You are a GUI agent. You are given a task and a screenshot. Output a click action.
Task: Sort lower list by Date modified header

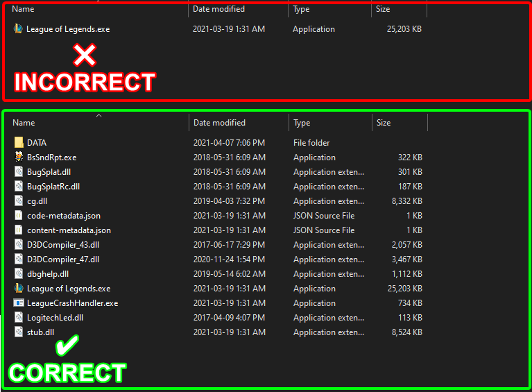click(x=219, y=123)
